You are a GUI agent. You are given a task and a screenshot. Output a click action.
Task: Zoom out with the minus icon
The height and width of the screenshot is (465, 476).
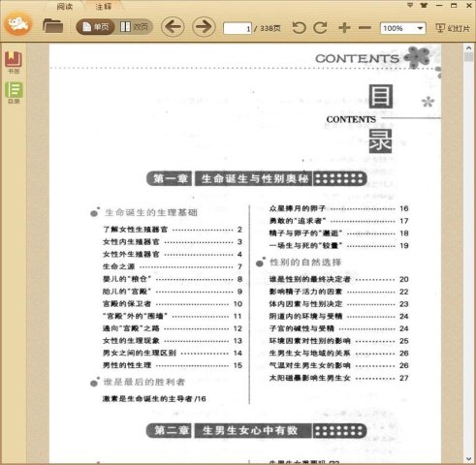(365, 28)
